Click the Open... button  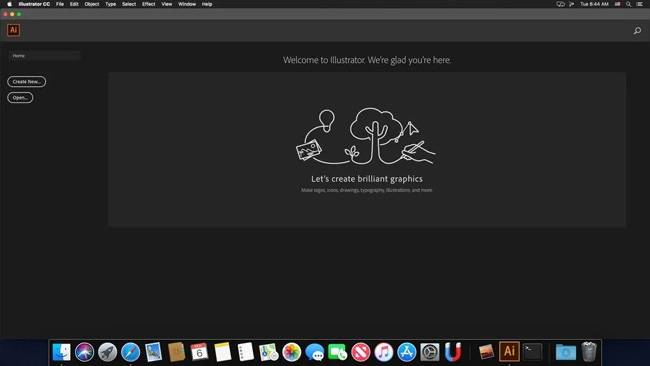click(20, 97)
